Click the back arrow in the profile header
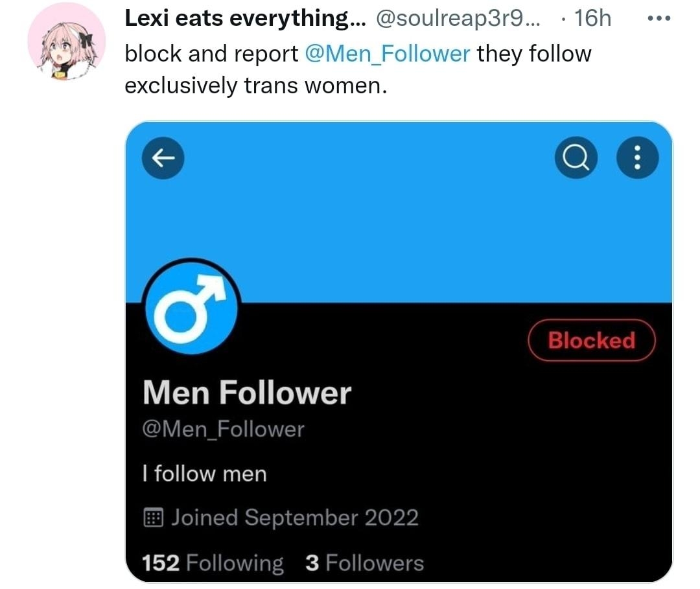Image resolution: width=700 pixels, height=589 pixels. (x=163, y=157)
